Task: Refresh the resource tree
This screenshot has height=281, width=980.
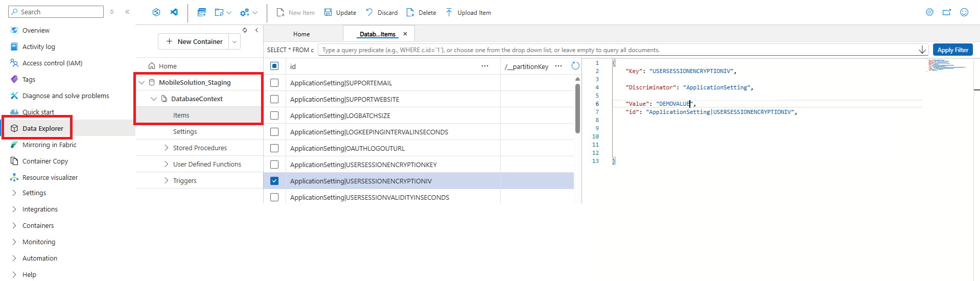Action: pyautogui.click(x=245, y=30)
